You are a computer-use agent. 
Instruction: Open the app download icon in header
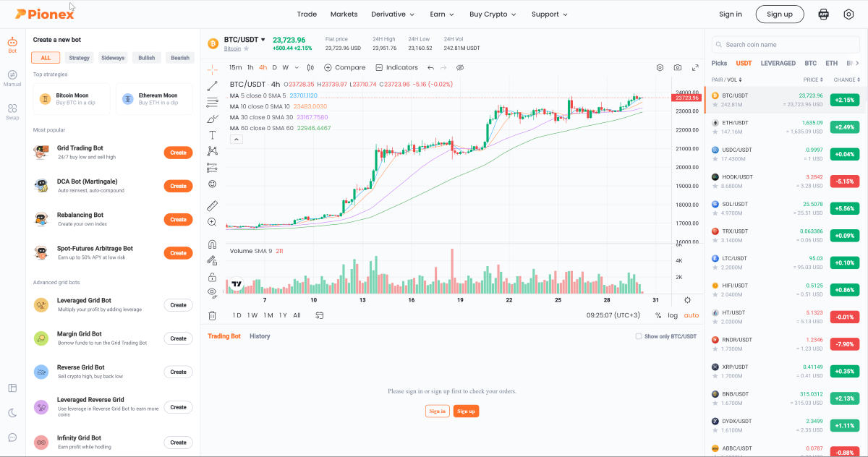click(x=823, y=14)
